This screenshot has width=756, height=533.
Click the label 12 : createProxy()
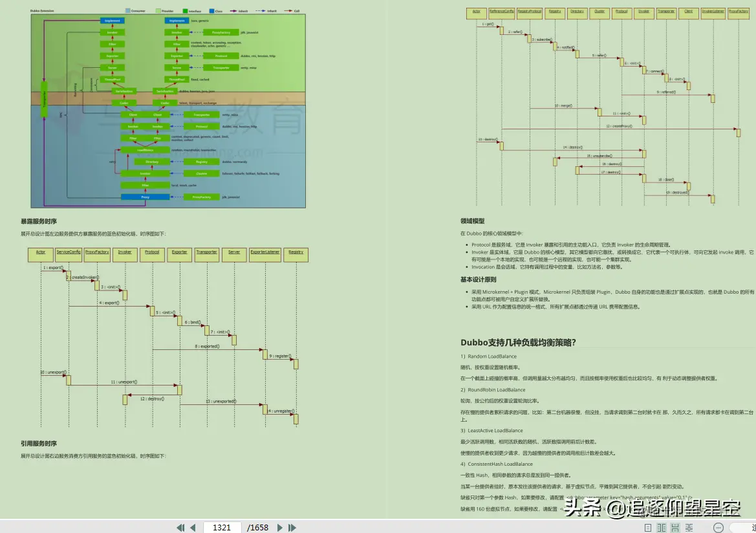[x=619, y=126]
